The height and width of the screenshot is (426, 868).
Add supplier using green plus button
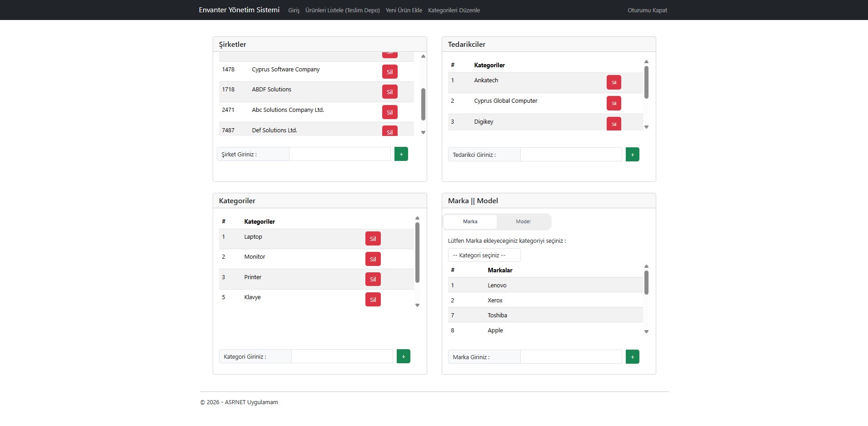point(632,155)
